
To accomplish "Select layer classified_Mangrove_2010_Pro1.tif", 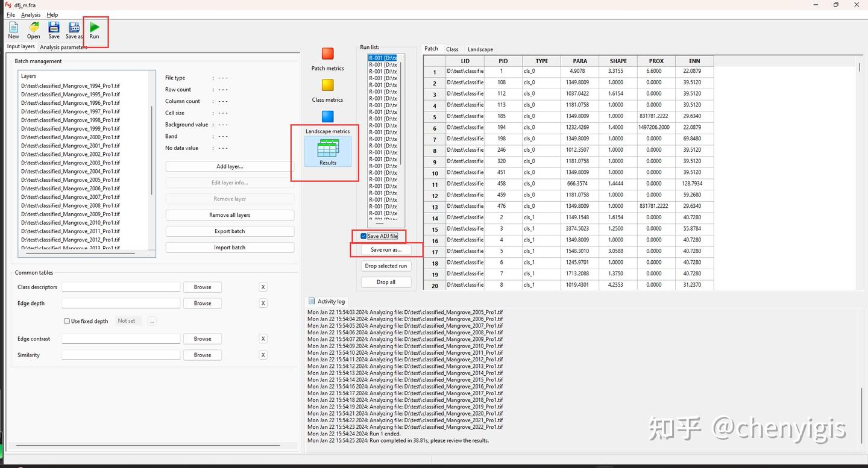I will point(71,223).
